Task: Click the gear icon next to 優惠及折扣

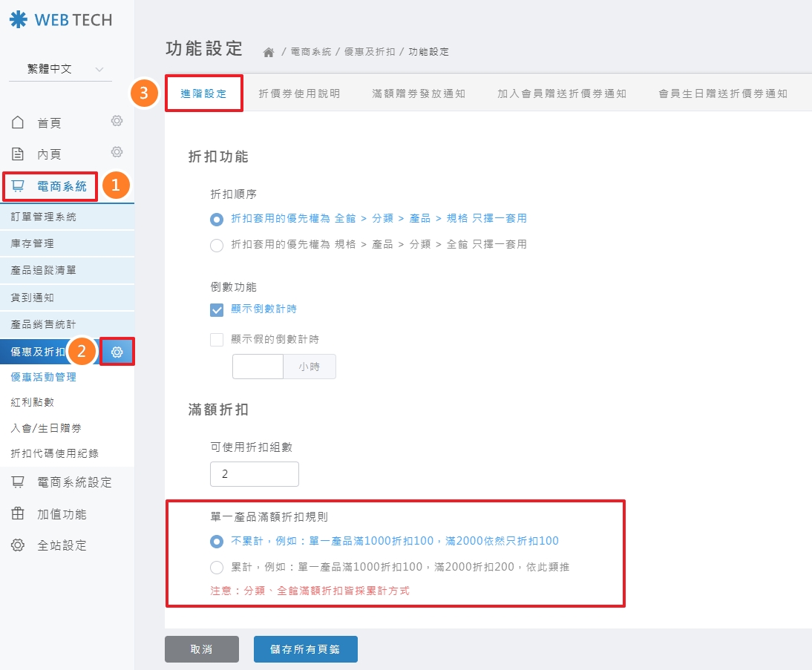Action: point(117,352)
